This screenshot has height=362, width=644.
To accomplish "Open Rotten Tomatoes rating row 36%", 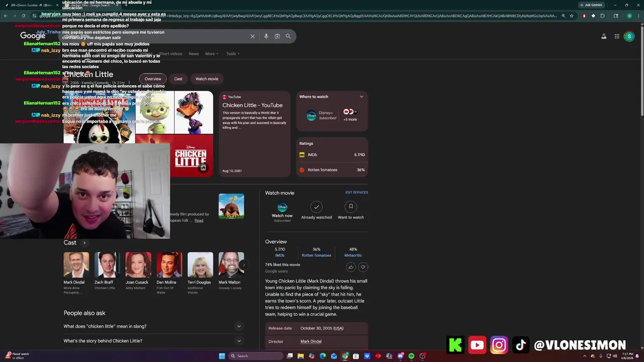I will [332, 170].
